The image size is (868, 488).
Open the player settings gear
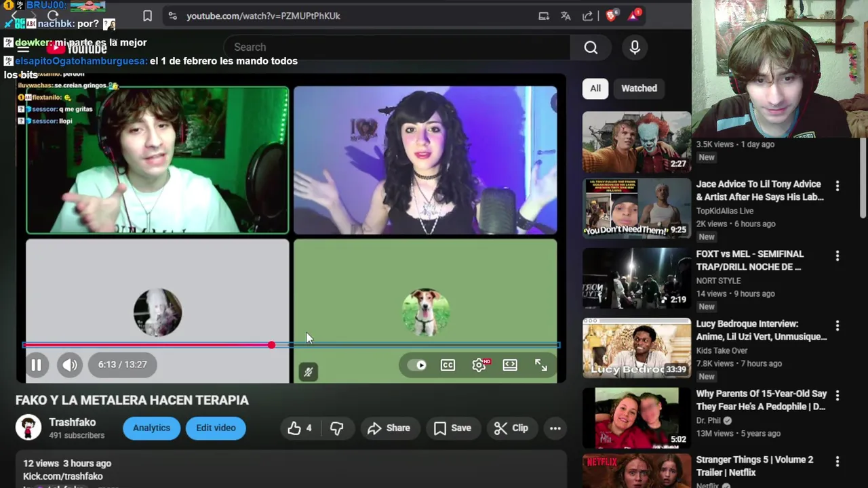pos(479,365)
